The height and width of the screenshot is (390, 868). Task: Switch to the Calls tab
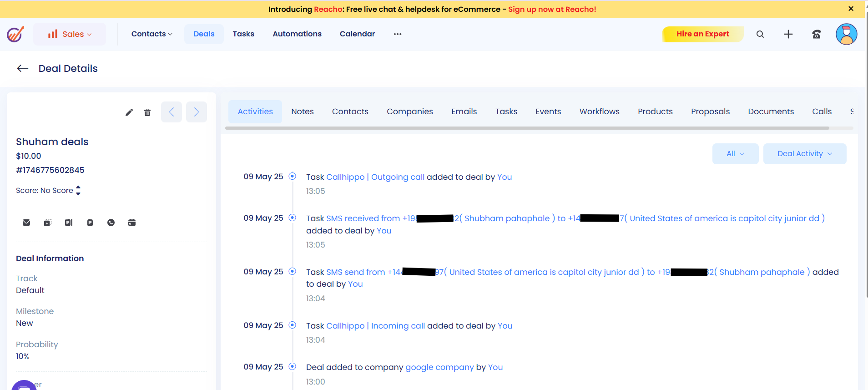pos(822,111)
